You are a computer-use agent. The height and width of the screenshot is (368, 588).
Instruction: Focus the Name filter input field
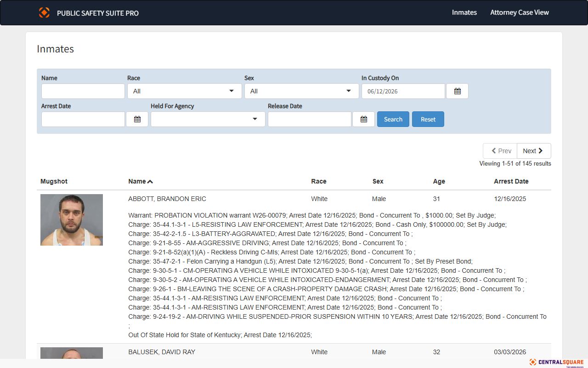pos(83,91)
